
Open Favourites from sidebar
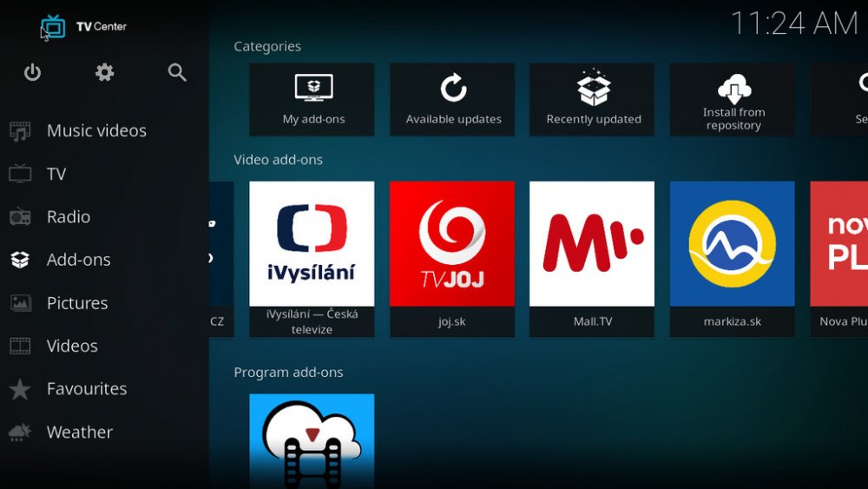86,389
